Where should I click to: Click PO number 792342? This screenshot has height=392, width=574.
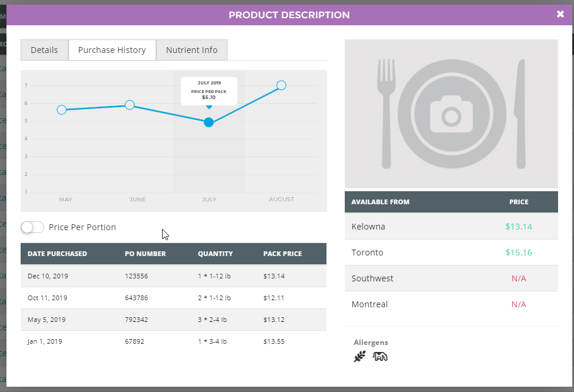(137, 320)
